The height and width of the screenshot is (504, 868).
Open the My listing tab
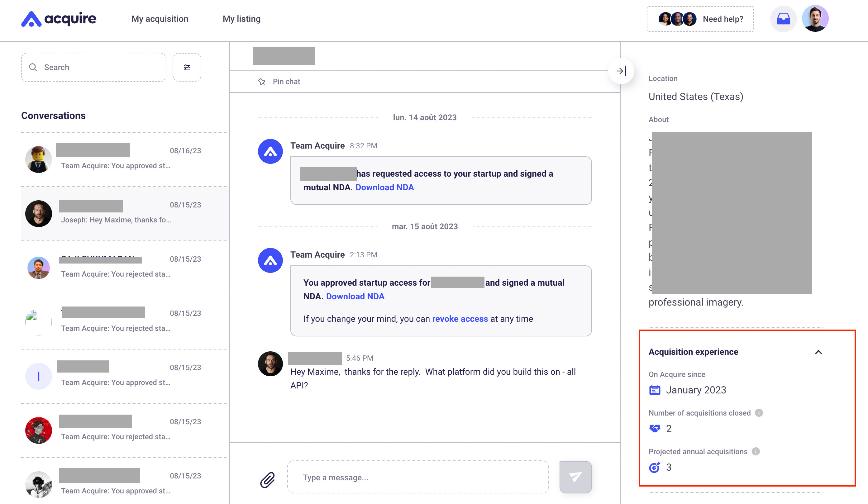[241, 19]
